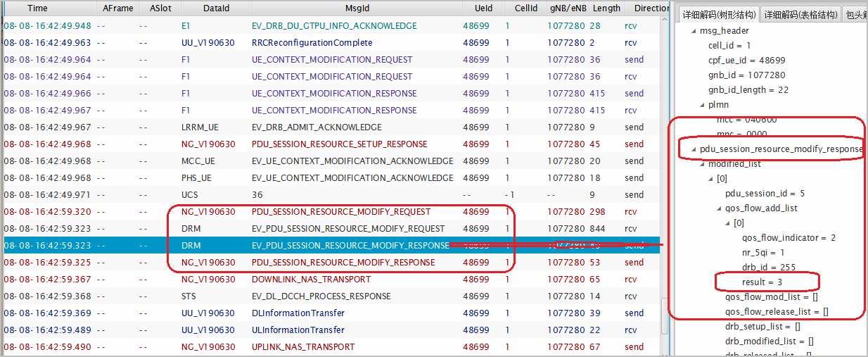Select the PDU_SESSION_RESOURCE_SETUP_RESPONSE row

tap(339, 144)
